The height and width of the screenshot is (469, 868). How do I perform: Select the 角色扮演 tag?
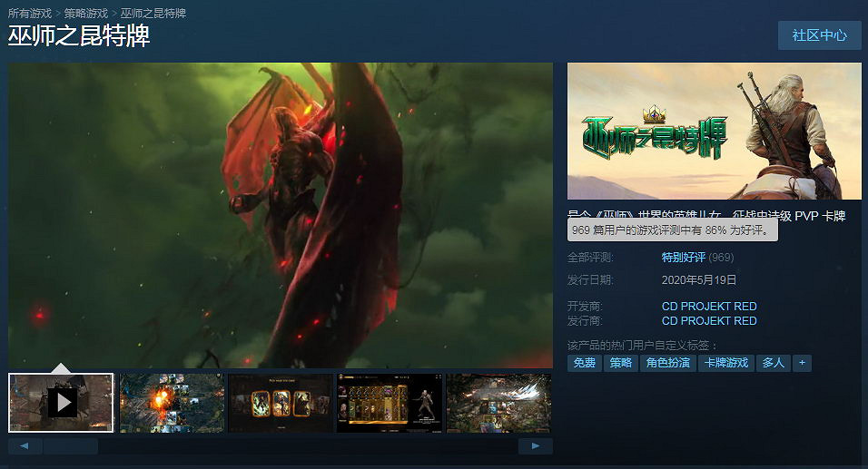pos(667,363)
